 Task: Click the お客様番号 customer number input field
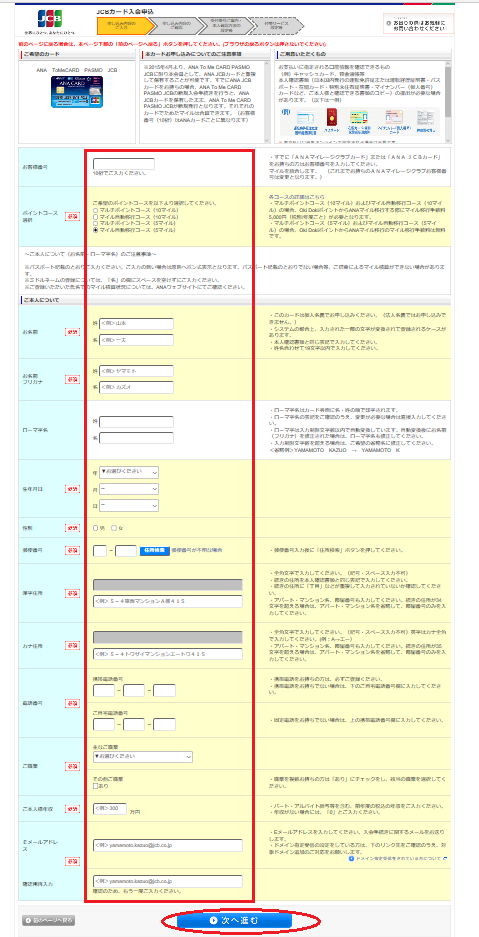tap(124, 164)
